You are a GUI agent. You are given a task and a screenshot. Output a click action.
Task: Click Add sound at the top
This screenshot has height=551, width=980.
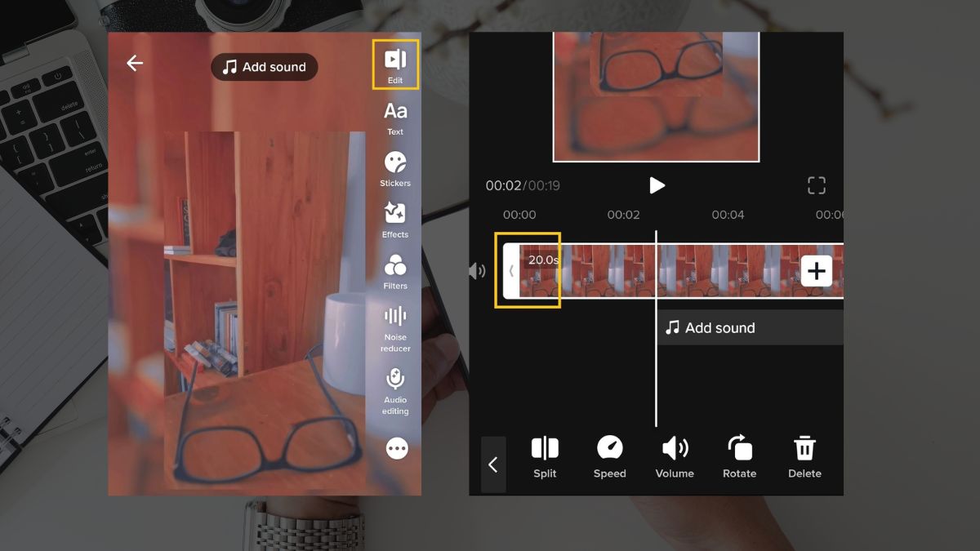264,66
